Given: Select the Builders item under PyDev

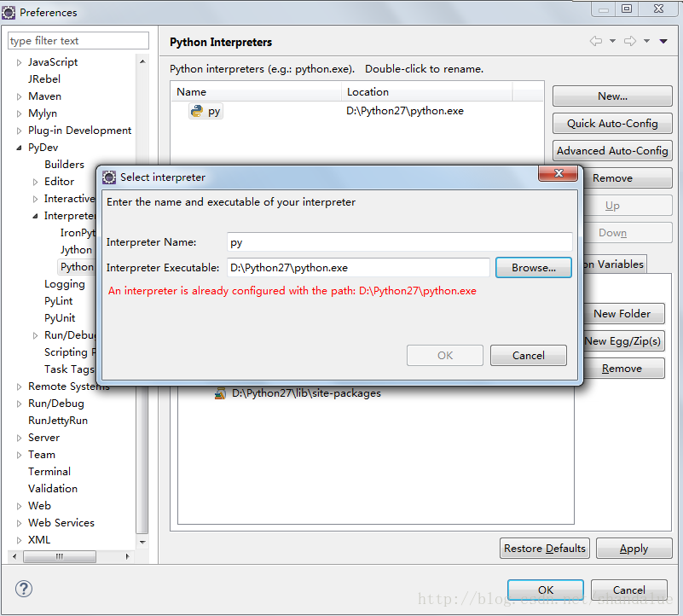Looking at the screenshot, I should click(64, 165).
